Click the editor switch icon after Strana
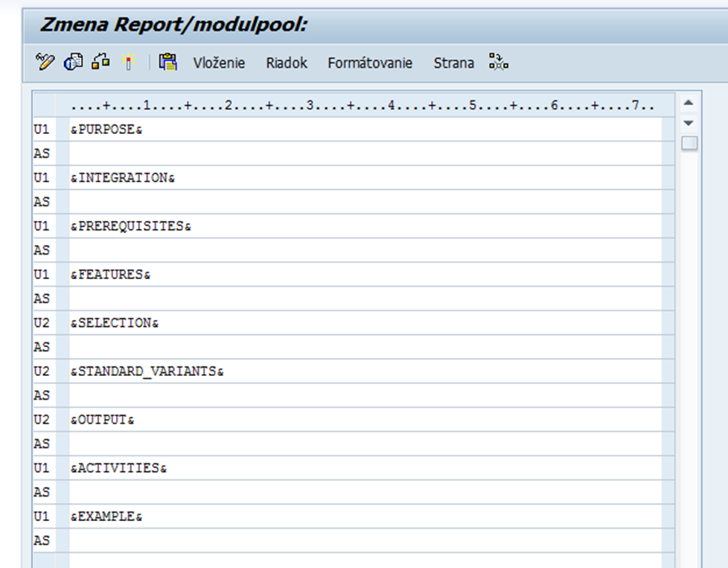Screen dimensions: 728x568 coord(498,63)
